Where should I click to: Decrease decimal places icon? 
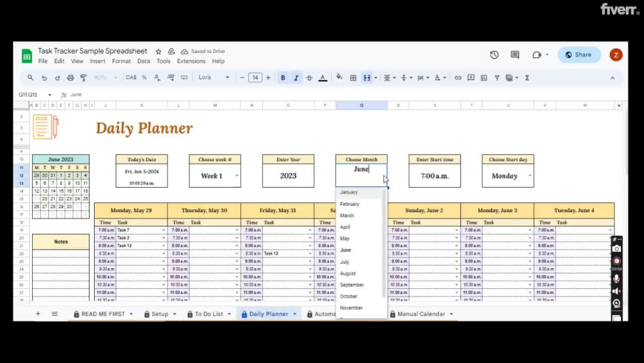(157, 78)
